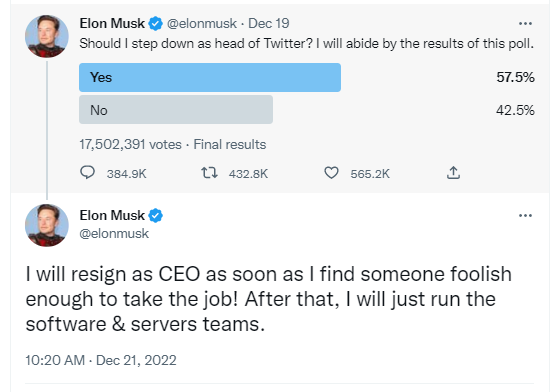Click the 565.2K likes count
Screen dimensions: 555x392
[370, 174]
